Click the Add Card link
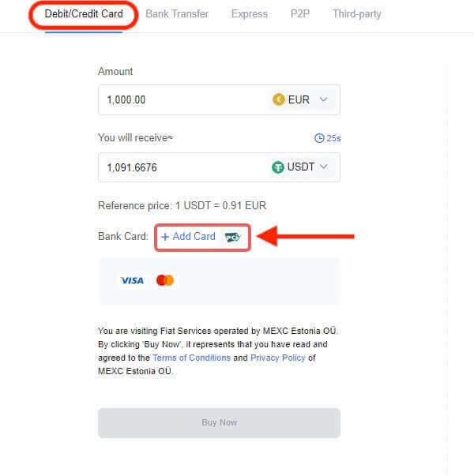474x476 pixels. 189,237
